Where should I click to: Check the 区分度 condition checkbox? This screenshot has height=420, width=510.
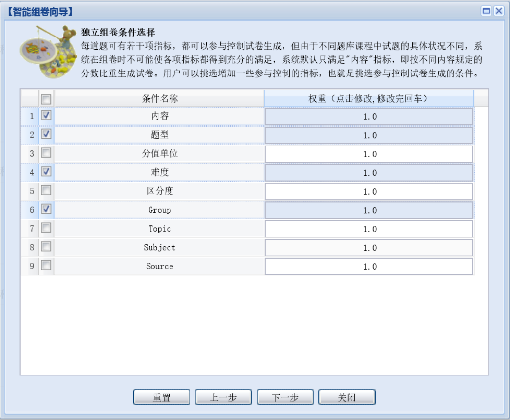pyautogui.click(x=46, y=190)
